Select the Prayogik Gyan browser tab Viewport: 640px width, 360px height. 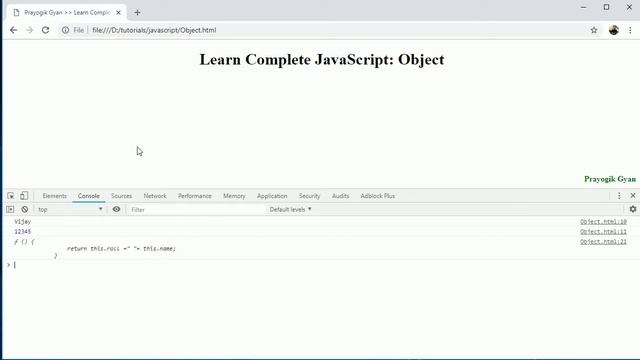[x=67, y=13]
